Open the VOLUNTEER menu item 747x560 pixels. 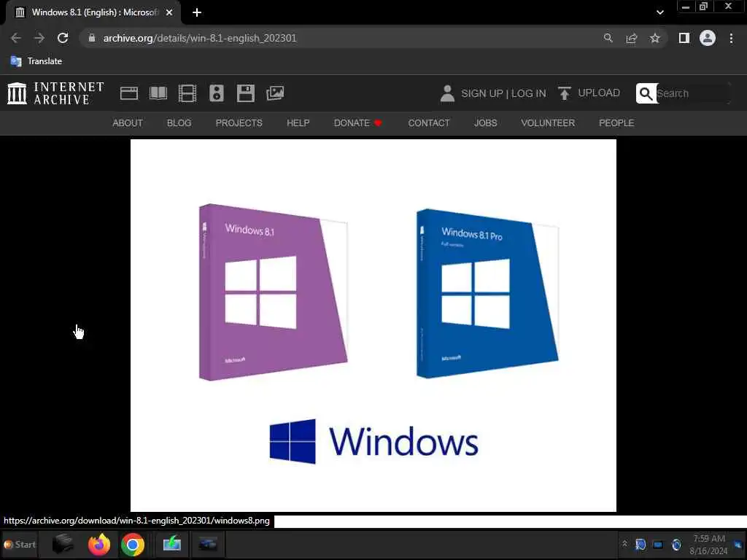click(x=548, y=122)
